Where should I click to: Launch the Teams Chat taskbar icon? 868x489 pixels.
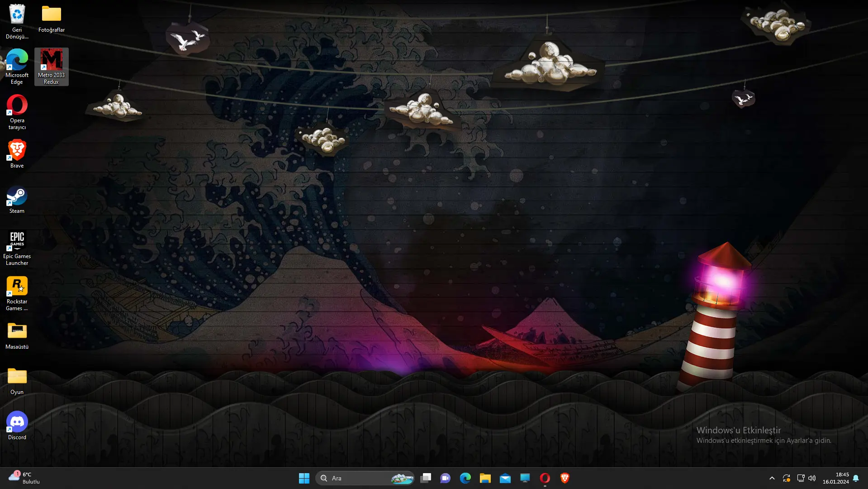click(x=446, y=478)
